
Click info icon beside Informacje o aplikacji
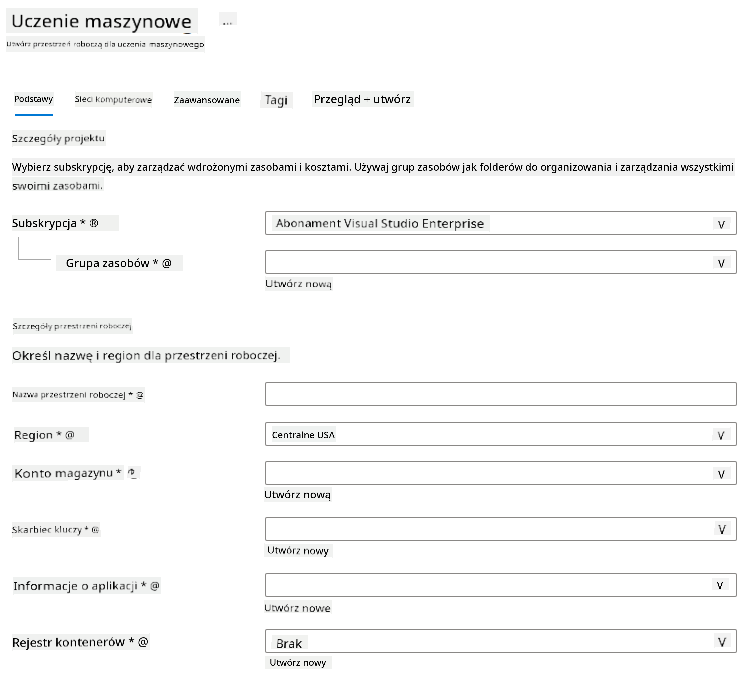coord(155,586)
